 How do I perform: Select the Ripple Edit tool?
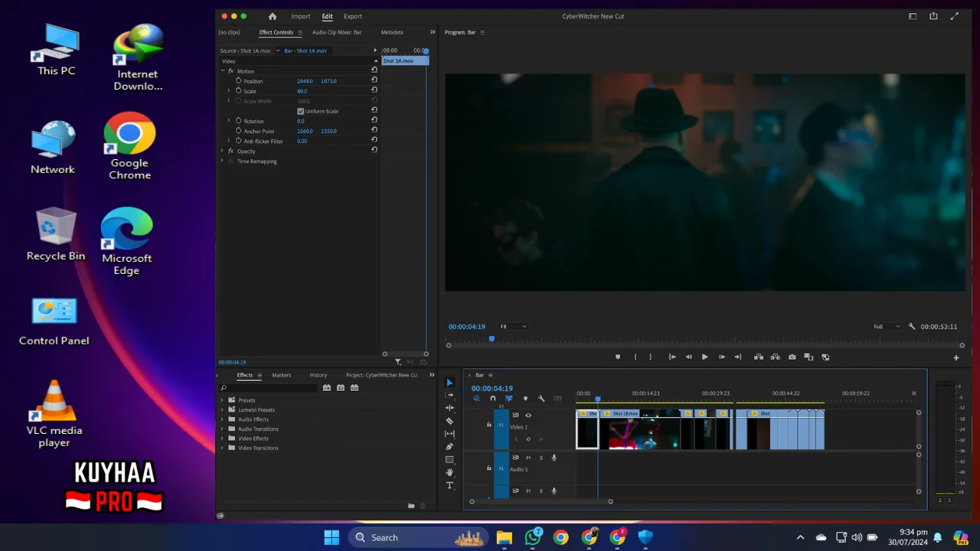pyautogui.click(x=449, y=408)
